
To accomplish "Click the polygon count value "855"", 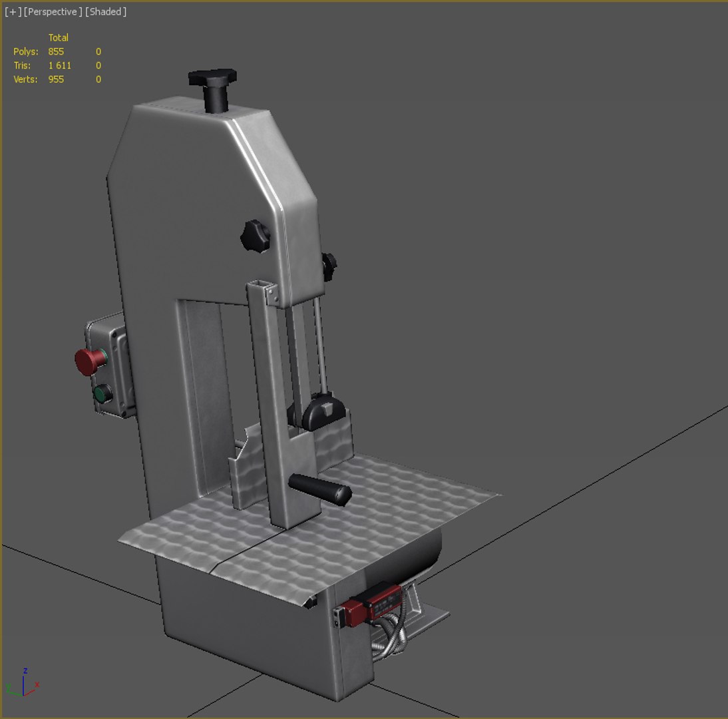I will pos(56,51).
